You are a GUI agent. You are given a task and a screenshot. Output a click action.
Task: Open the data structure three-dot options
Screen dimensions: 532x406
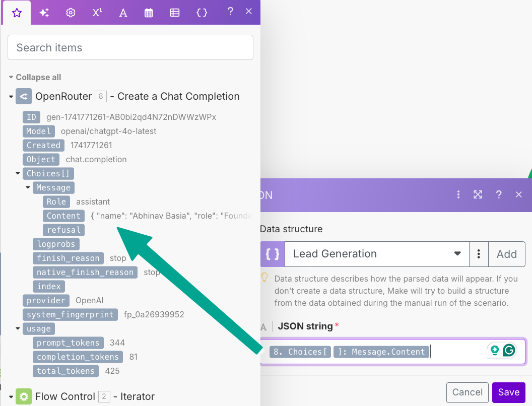pos(479,254)
